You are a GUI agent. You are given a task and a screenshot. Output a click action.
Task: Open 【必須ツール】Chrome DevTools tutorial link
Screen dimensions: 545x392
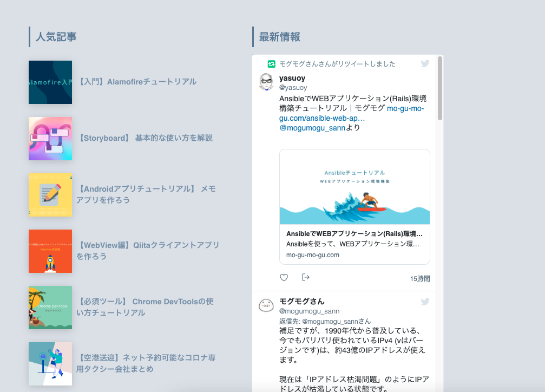145,307
